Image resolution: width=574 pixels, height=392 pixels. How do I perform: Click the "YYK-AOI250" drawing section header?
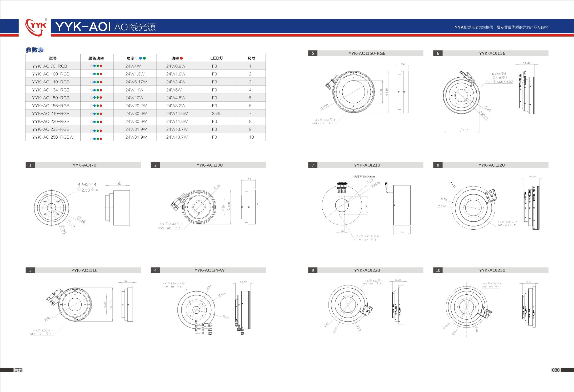click(x=491, y=270)
